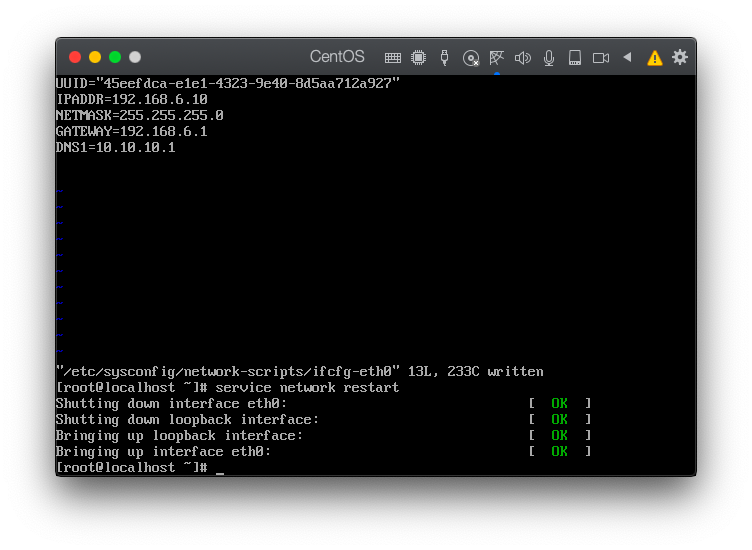Open the USB devices icon
This screenshot has width=752, height=550.
(x=444, y=58)
